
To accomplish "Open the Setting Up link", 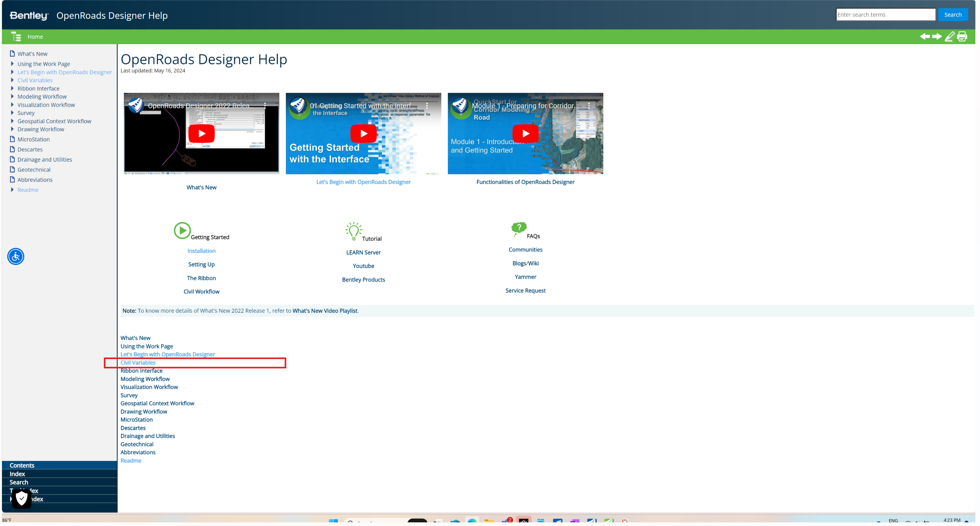I will (x=201, y=264).
